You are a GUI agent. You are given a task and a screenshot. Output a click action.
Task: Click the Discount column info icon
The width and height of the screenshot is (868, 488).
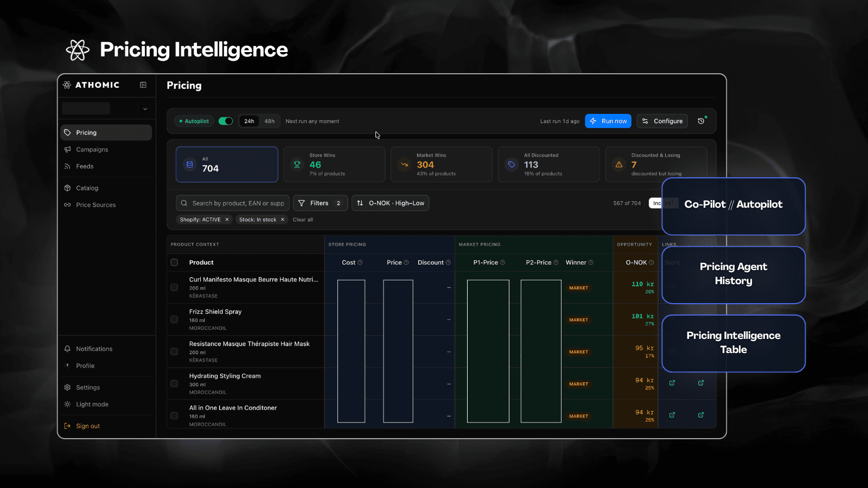448,262
